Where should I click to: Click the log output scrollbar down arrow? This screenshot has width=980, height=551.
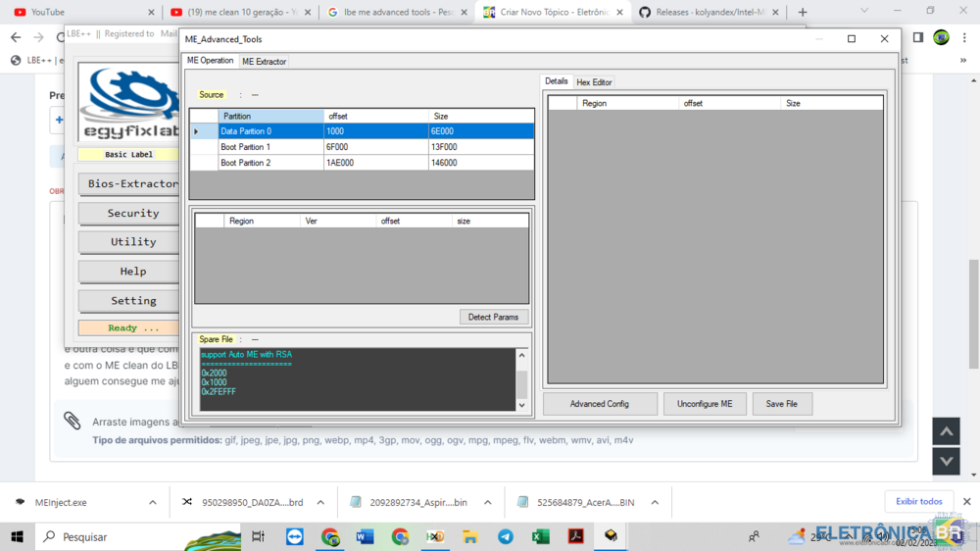tap(521, 405)
